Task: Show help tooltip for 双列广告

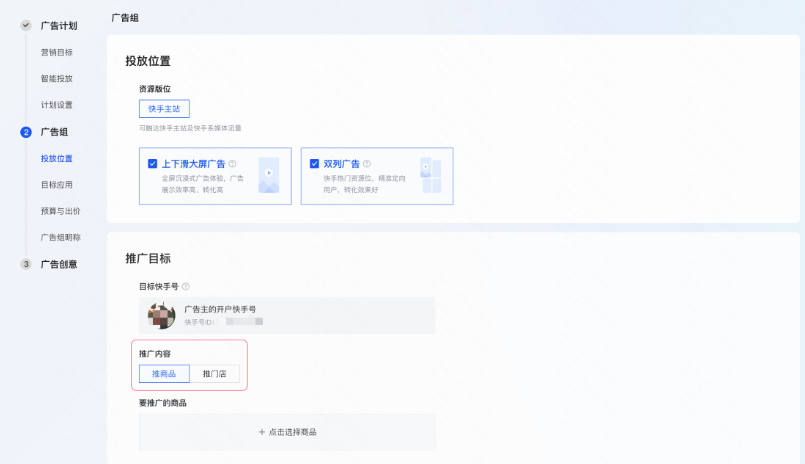Action: (x=367, y=164)
